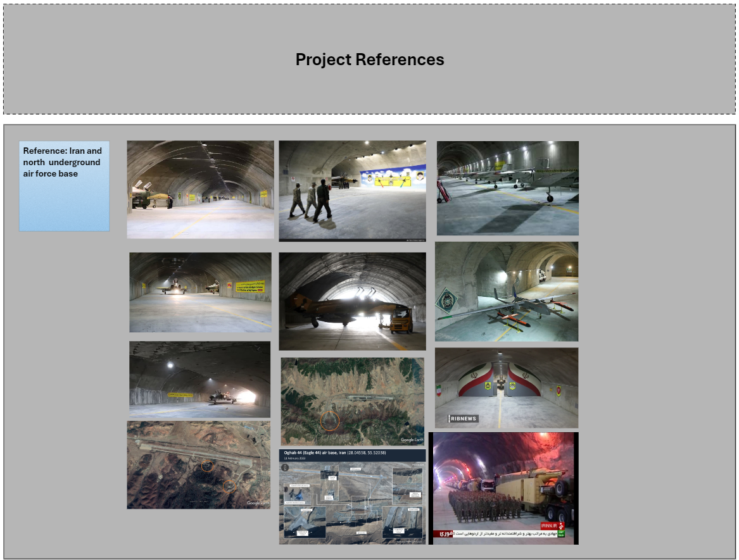Viewport: 739px width, 560px height.
Task: Select photo of jet taxiing with headlights on
Action: tap(200, 292)
